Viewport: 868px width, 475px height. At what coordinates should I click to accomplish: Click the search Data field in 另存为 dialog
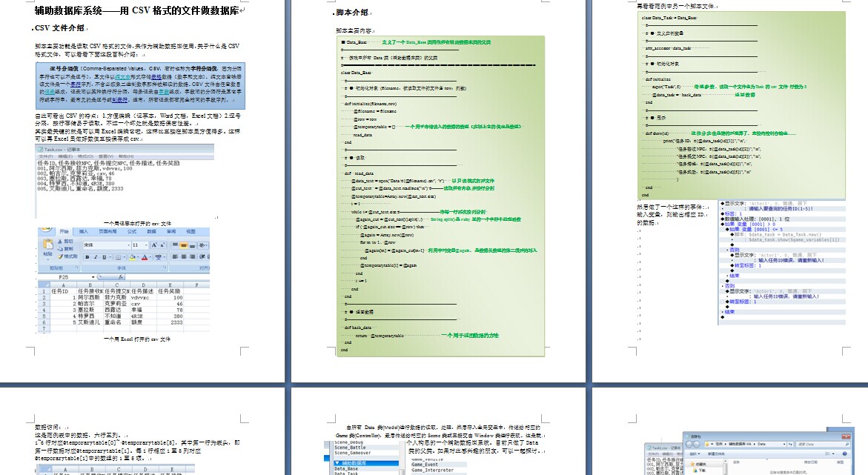click(x=823, y=444)
